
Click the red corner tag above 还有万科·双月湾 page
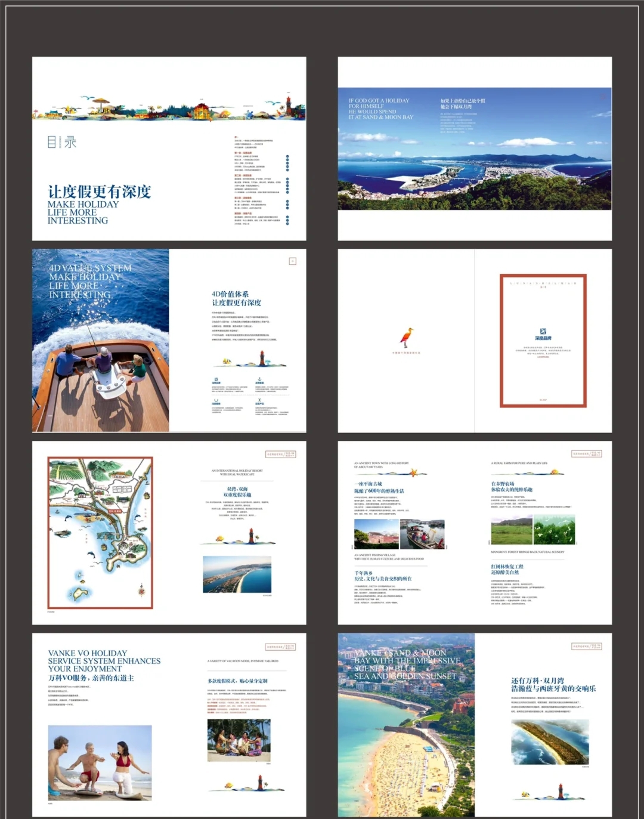pos(587,647)
